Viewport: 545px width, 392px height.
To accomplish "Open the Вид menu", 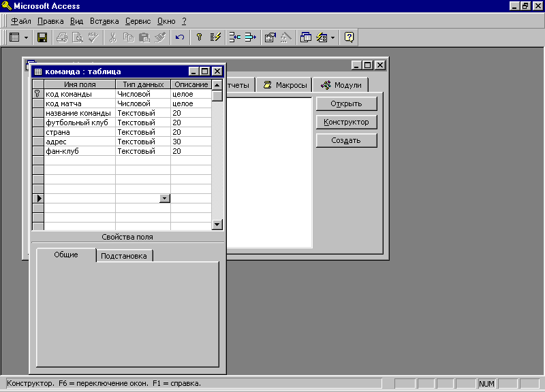I will [x=76, y=21].
